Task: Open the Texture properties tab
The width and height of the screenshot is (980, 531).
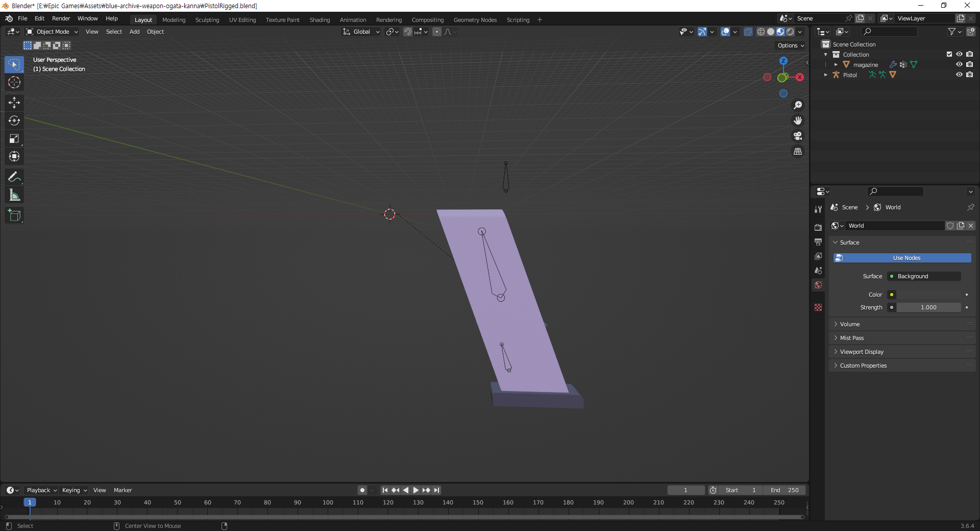Action: [x=818, y=307]
